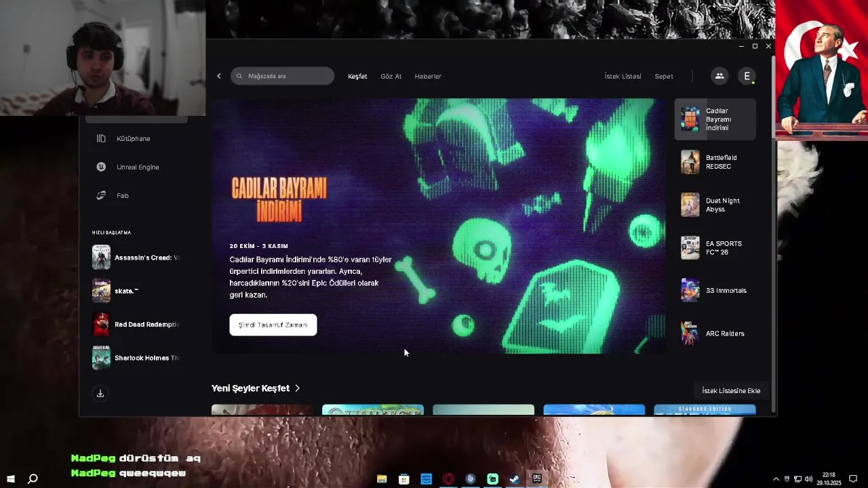
Task: Launch Assassin's Creed from quick launch list
Action: coord(137,258)
